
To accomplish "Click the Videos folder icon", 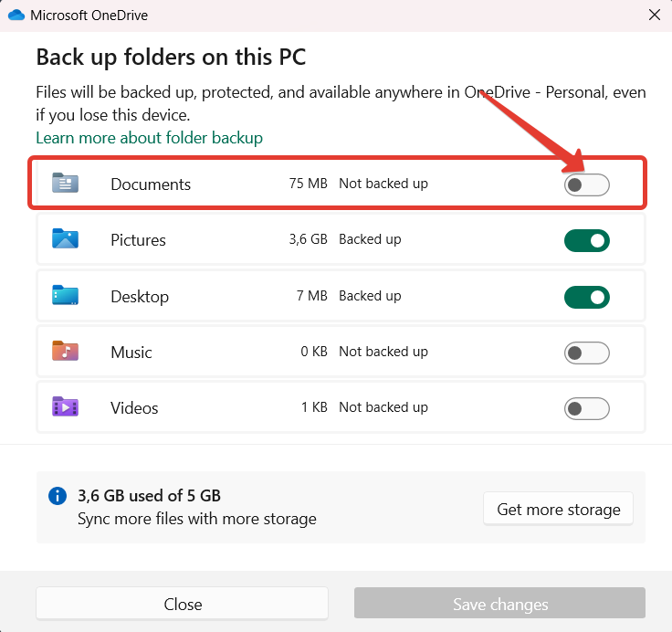I will tap(65, 407).
